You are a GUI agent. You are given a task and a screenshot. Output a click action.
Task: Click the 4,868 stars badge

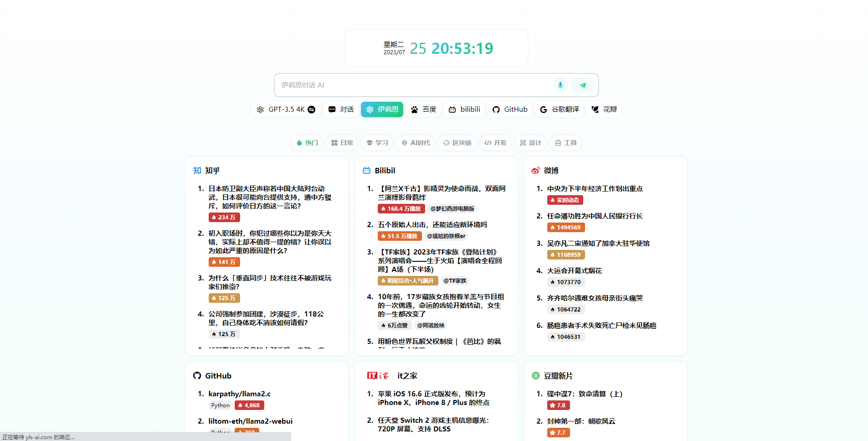click(x=249, y=405)
